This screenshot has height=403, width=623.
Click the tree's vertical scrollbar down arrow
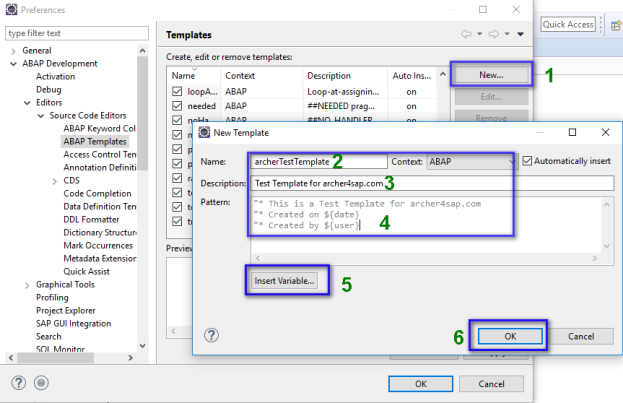tap(143, 346)
